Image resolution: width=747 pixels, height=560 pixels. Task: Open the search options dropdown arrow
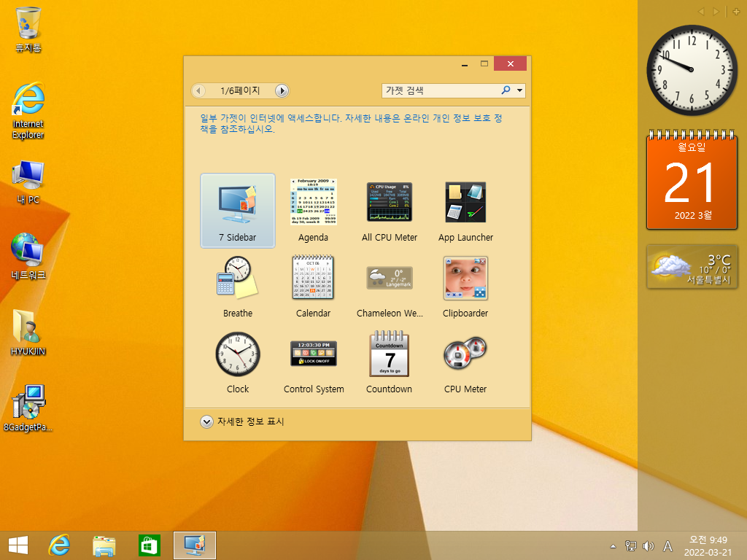(519, 90)
